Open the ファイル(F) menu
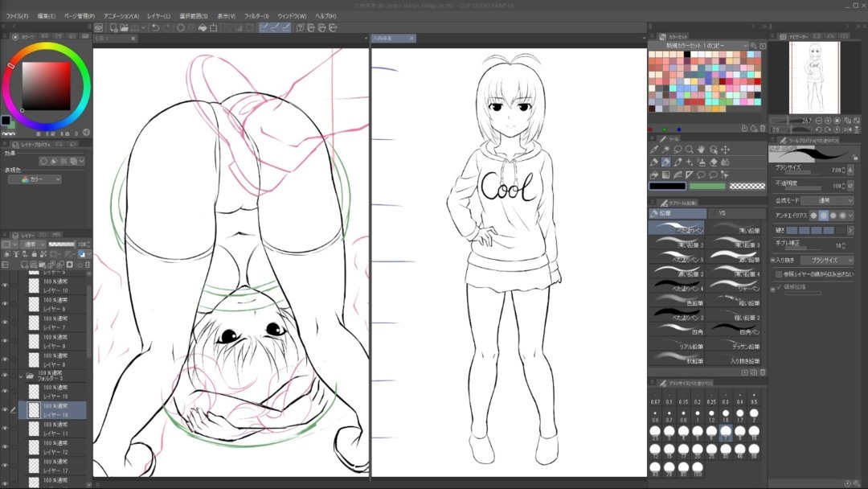This screenshot has width=868, height=489. click(x=17, y=16)
